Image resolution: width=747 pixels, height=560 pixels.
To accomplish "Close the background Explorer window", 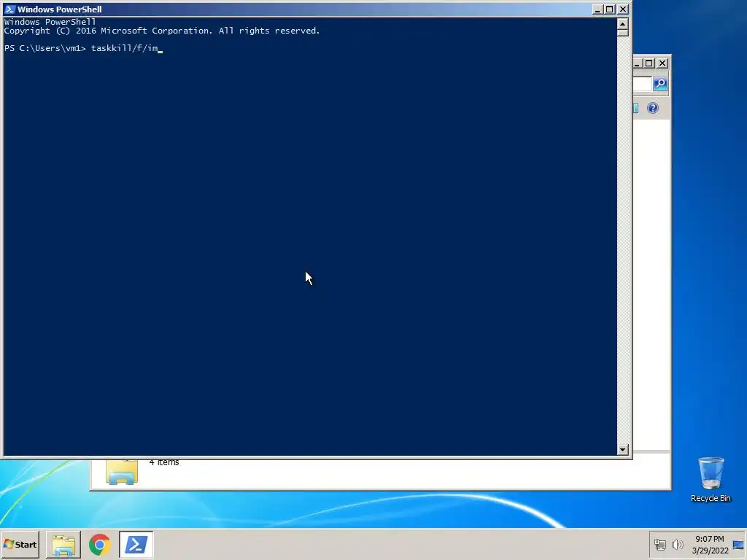I will click(x=662, y=63).
